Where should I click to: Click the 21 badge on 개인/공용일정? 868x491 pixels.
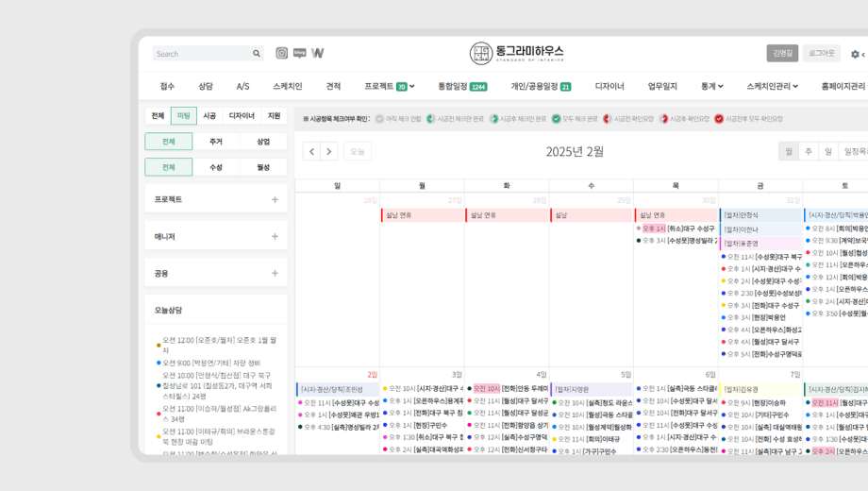(565, 87)
